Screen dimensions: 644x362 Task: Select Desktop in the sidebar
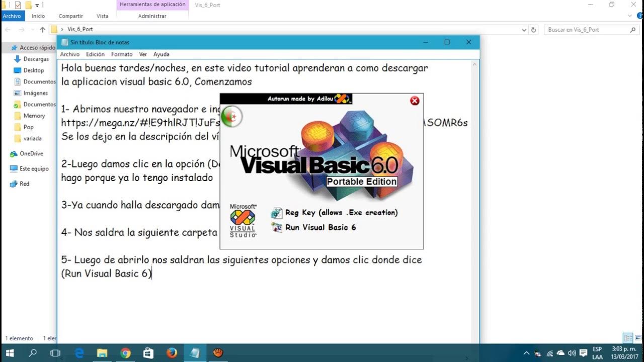[34, 70]
